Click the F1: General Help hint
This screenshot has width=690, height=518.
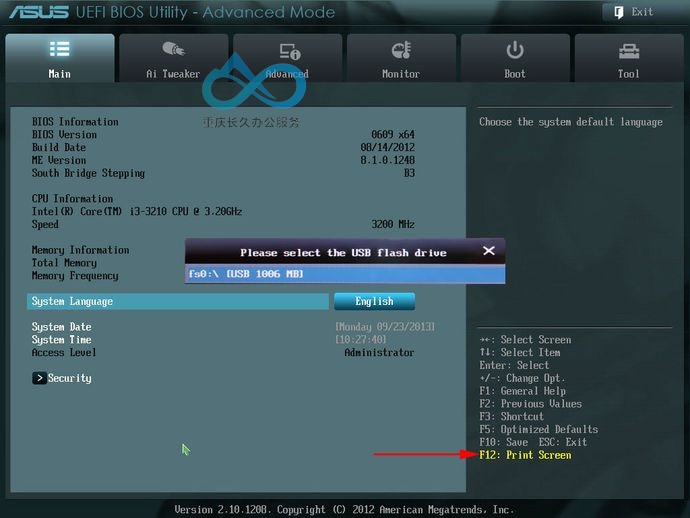coord(523,391)
